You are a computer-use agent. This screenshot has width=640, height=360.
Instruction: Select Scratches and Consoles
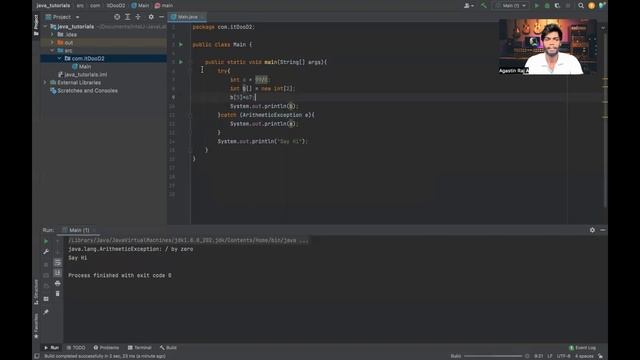(x=84, y=91)
